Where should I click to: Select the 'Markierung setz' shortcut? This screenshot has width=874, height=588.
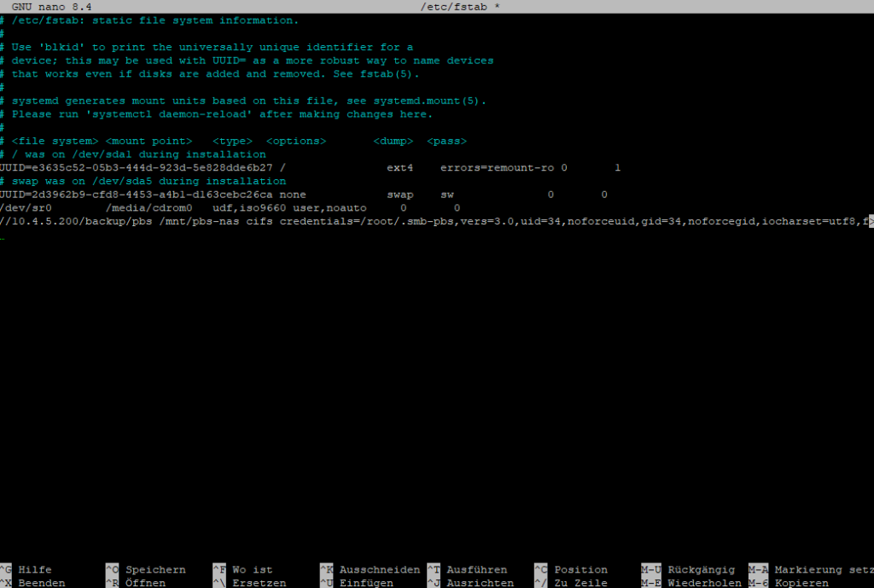[x=819, y=569]
